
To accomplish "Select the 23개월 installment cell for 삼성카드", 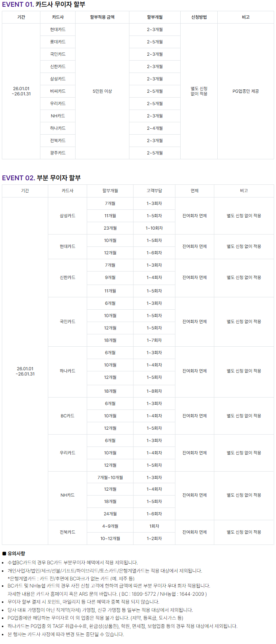I will 110,228.
